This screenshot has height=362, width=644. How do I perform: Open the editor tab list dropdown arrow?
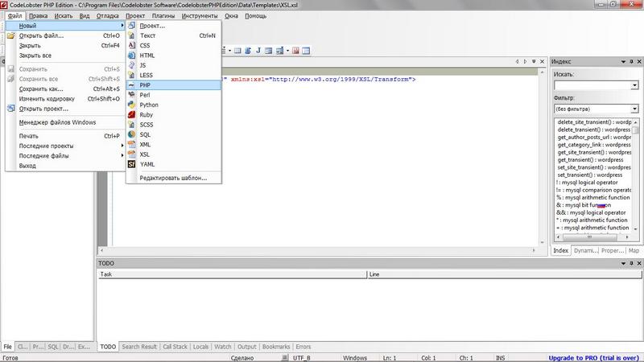pyautogui.click(x=534, y=62)
